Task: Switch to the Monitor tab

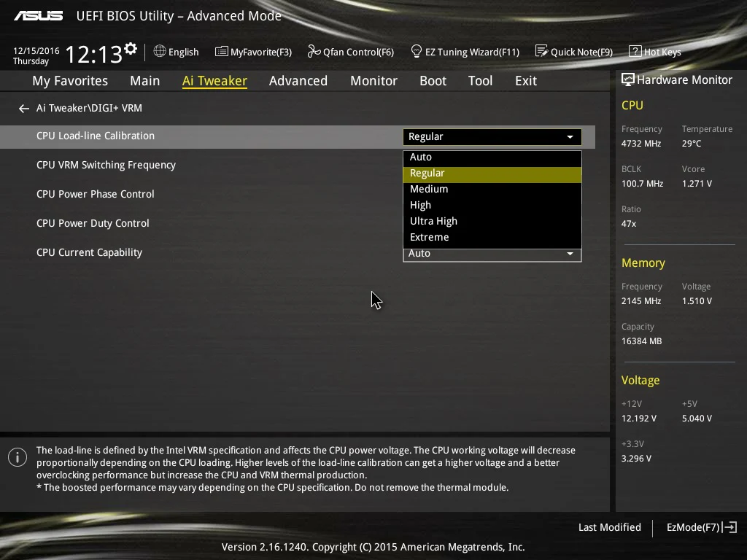Action: coord(373,81)
